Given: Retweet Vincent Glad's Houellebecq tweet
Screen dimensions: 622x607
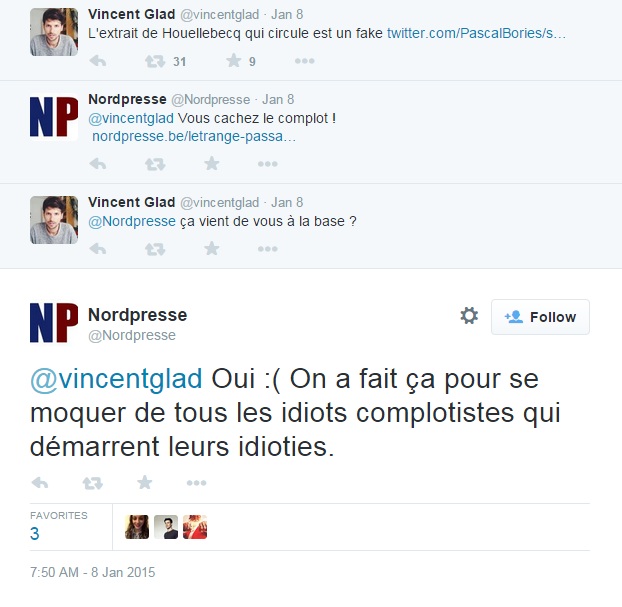Looking at the screenshot, I should point(155,61).
